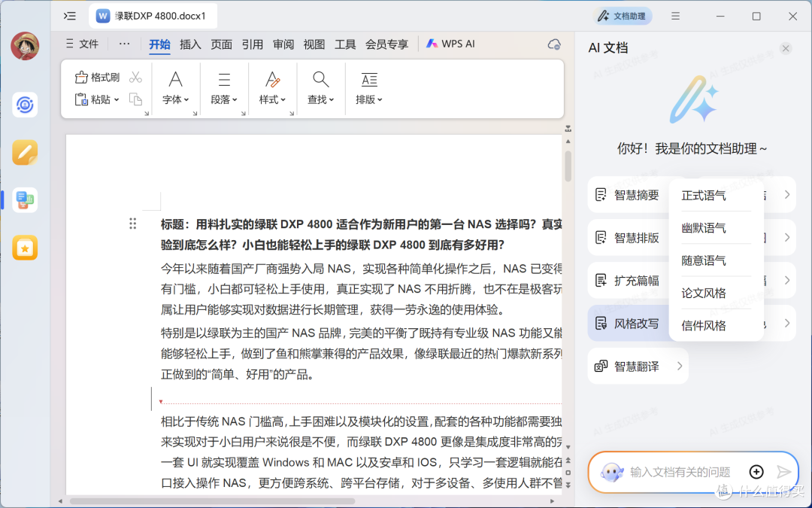Switch to the 会员专享 tab
This screenshot has width=812, height=508.
coord(387,44)
